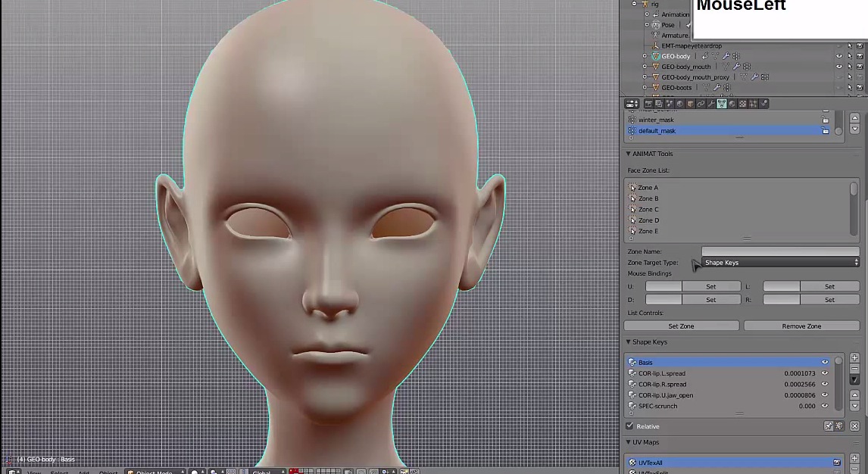The height and width of the screenshot is (474, 868).
Task: Open the Object Constraints properties icon
Action: tap(700, 104)
